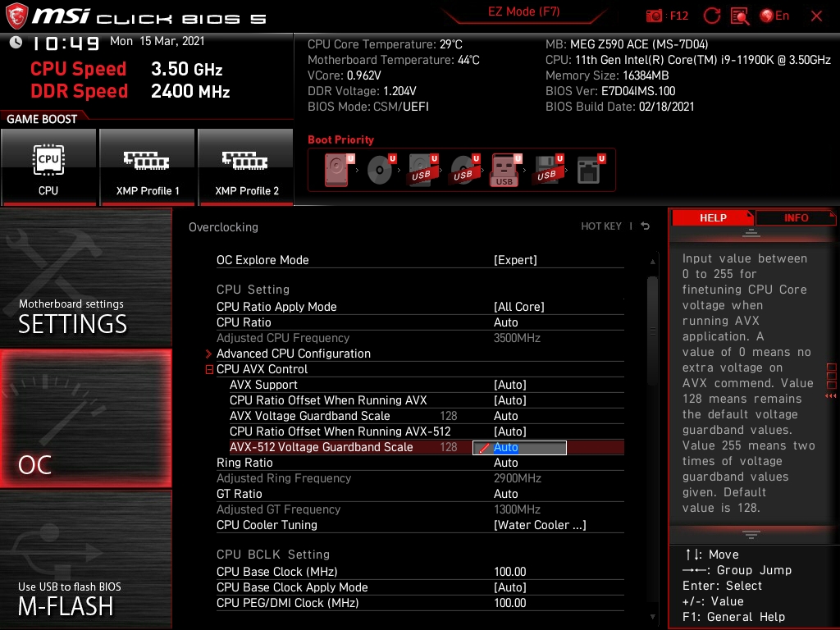840x630 pixels.
Task: Switch to the INFO tab
Action: coord(796,217)
